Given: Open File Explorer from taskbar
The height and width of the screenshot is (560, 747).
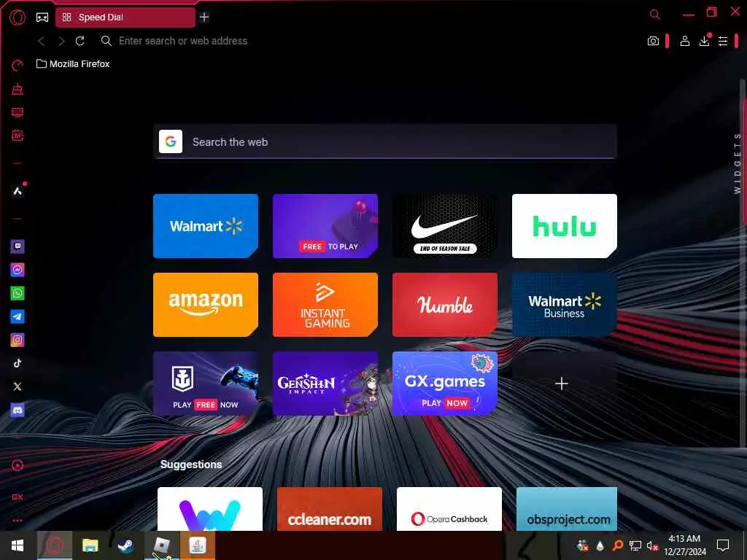Looking at the screenshot, I should [x=90, y=545].
